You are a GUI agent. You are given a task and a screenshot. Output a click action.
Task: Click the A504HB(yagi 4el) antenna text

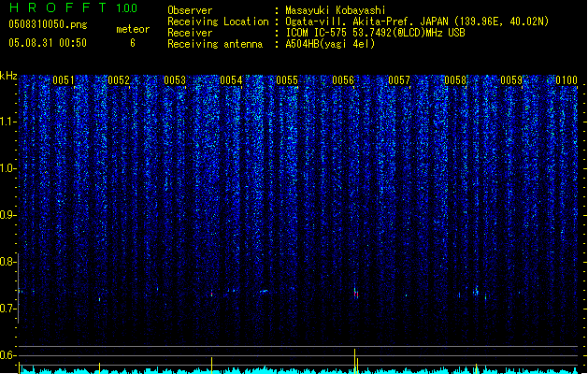(x=330, y=44)
